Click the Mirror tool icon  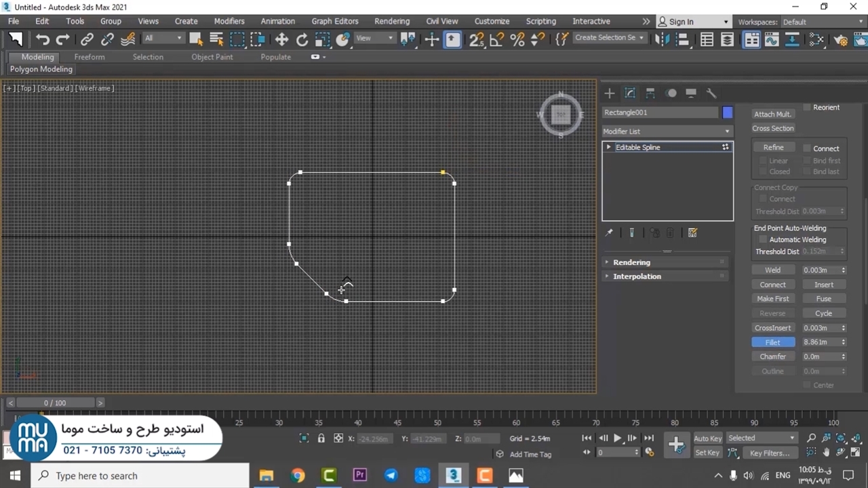[663, 39]
